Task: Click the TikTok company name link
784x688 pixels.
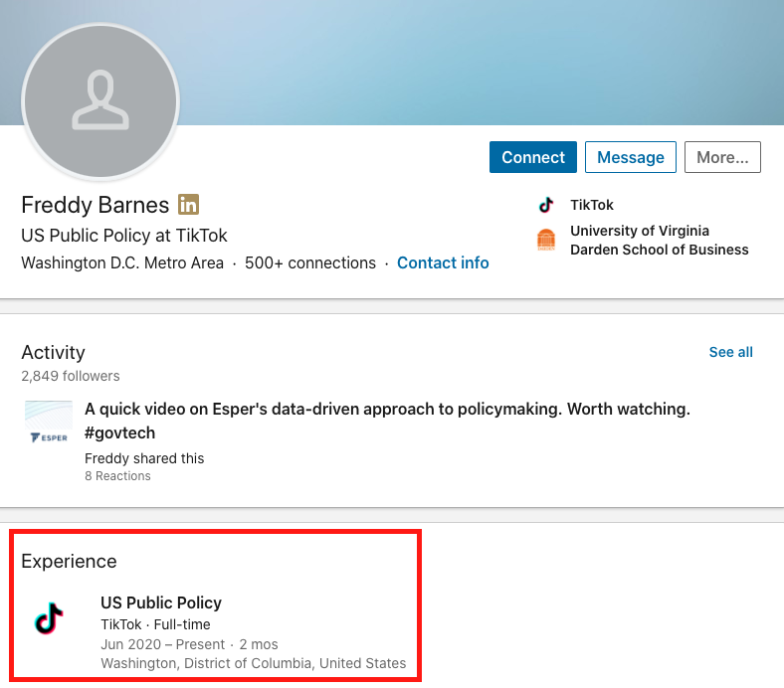Action: (x=592, y=205)
